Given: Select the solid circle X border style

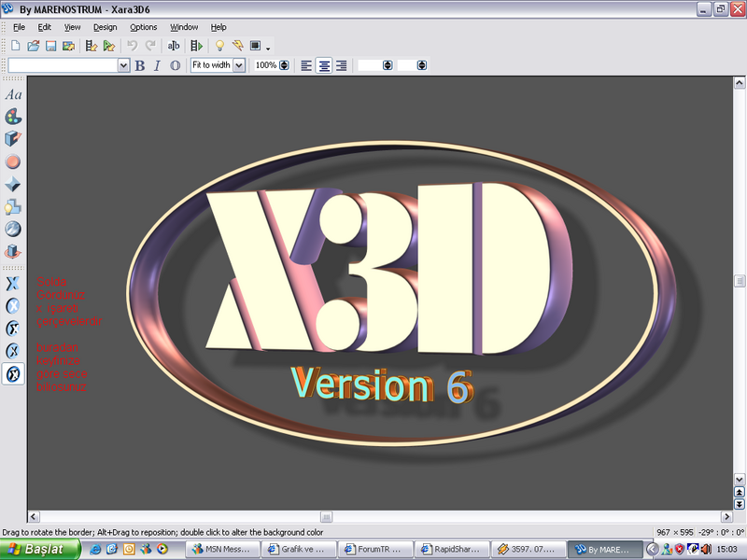Looking at the screenshot, I should (x=13, y=306).
